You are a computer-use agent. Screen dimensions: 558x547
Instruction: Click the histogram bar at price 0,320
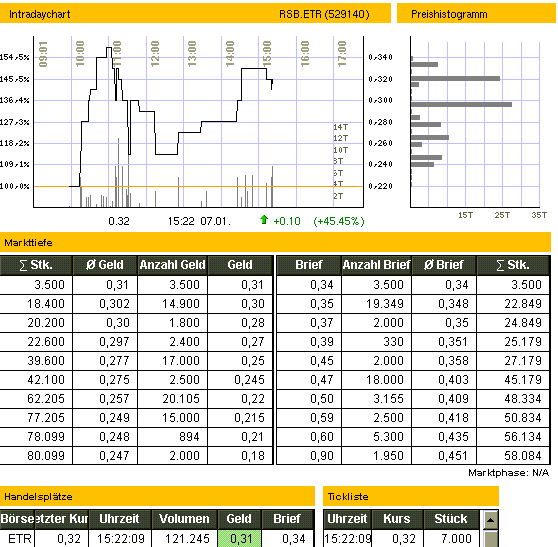455,79
